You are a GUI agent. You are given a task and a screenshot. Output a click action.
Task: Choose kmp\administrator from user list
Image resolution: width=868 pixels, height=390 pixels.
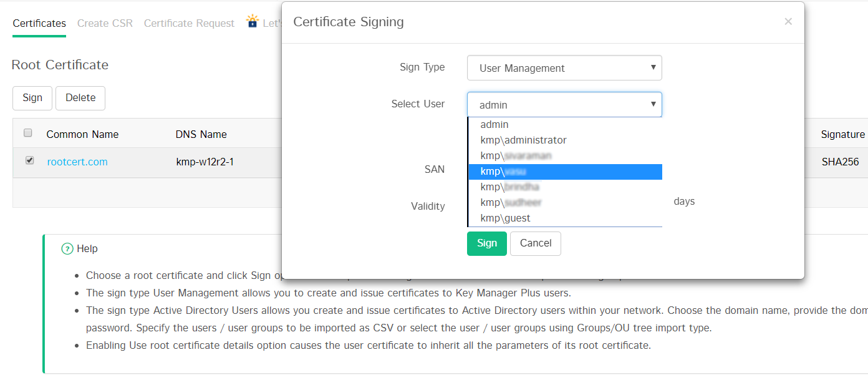point(523,140)
